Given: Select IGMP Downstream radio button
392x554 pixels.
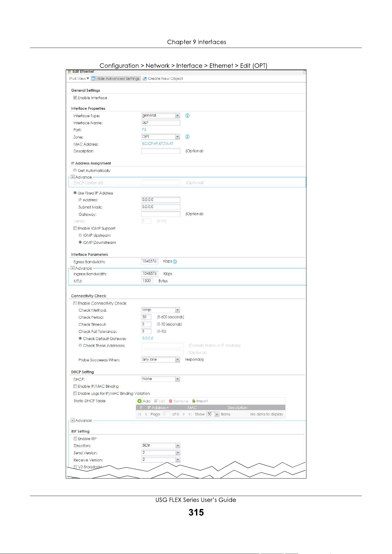Looking at the screenshot, I should (80, 242).
